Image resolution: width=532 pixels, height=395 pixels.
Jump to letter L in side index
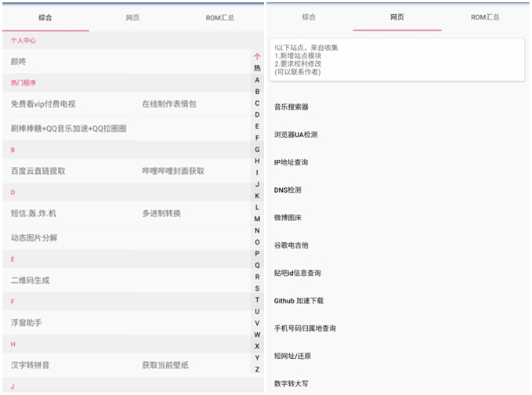coord(257,207)
